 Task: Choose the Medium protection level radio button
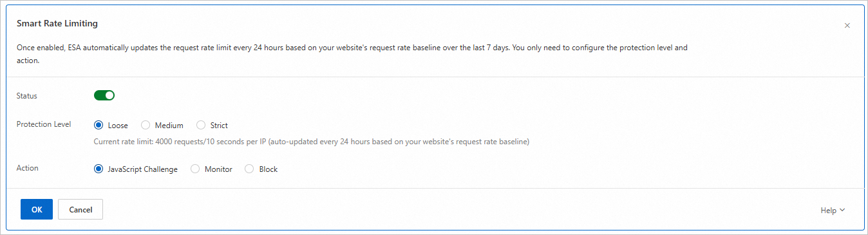coord(146,126)
